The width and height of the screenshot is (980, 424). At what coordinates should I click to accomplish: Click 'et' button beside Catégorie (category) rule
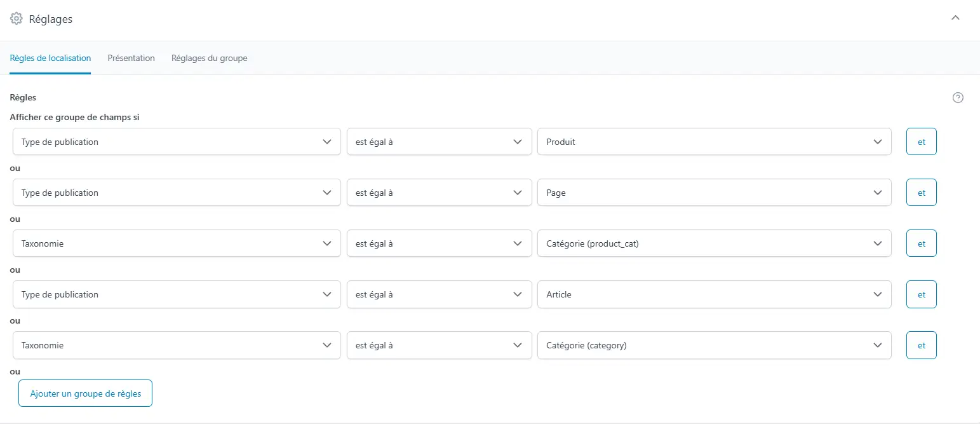coord(922,345)
